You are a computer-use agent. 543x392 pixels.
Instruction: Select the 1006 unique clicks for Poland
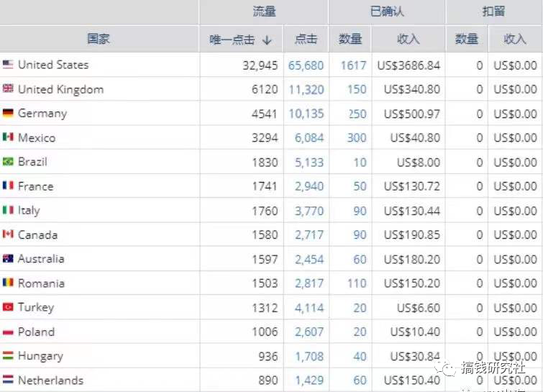pos(265,332)
